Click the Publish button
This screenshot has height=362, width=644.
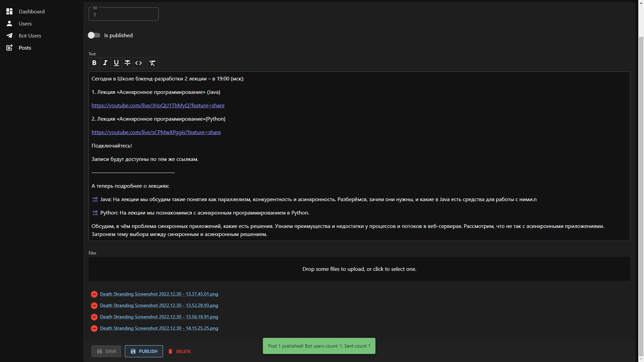(144, 351)
